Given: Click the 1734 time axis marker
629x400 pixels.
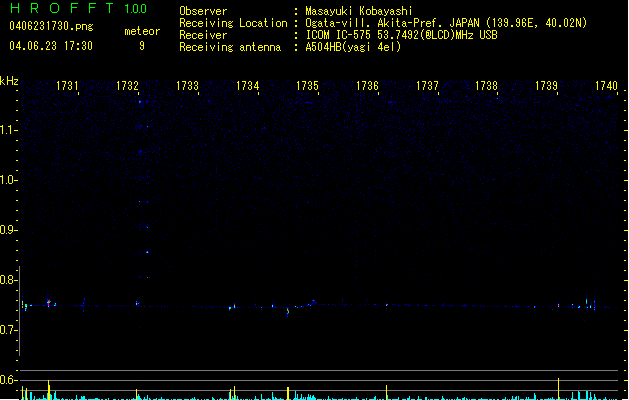Looking at the screenshot, I should click(248, 86).
